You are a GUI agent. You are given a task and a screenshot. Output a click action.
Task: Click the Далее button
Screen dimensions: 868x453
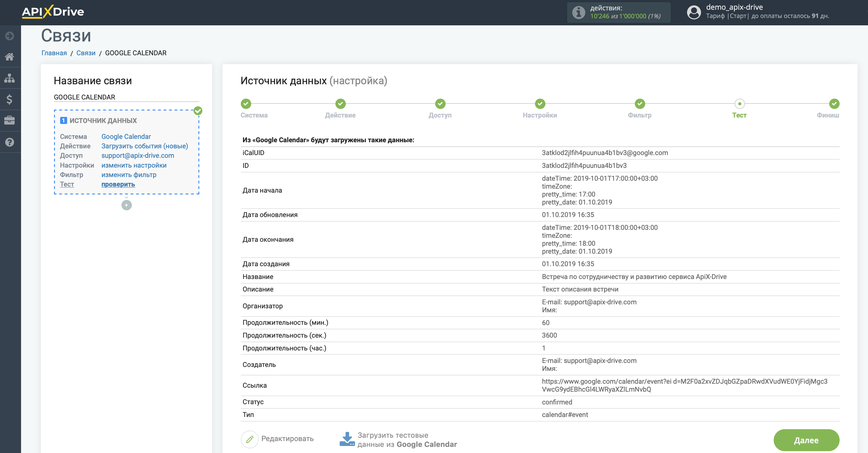pyautogui.click(x=806, y=440)
